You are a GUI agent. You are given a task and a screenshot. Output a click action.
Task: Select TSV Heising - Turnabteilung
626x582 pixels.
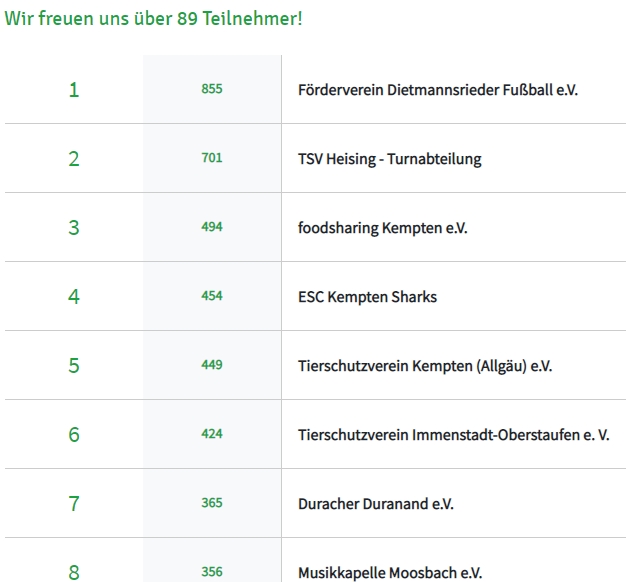(390, 158)
